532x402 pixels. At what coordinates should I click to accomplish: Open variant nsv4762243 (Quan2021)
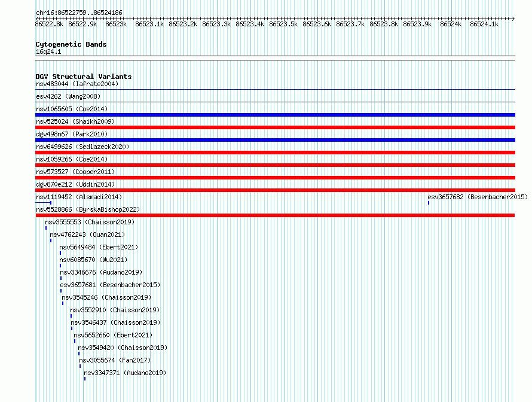click(x=87, y=234)
